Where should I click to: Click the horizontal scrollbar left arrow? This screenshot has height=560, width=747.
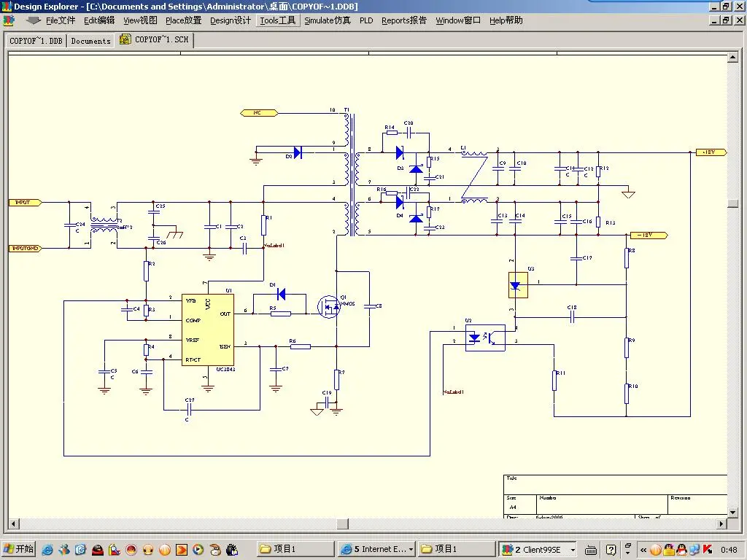13,524
